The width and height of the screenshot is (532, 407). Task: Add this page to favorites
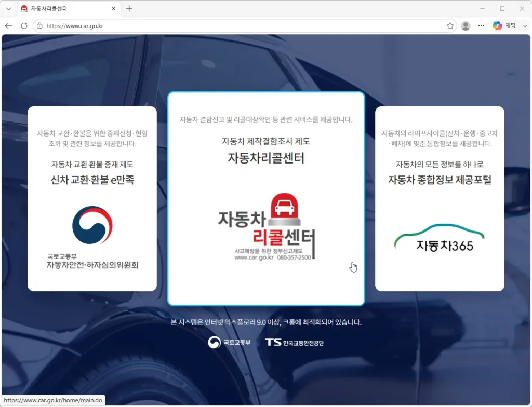coord(450,26)
